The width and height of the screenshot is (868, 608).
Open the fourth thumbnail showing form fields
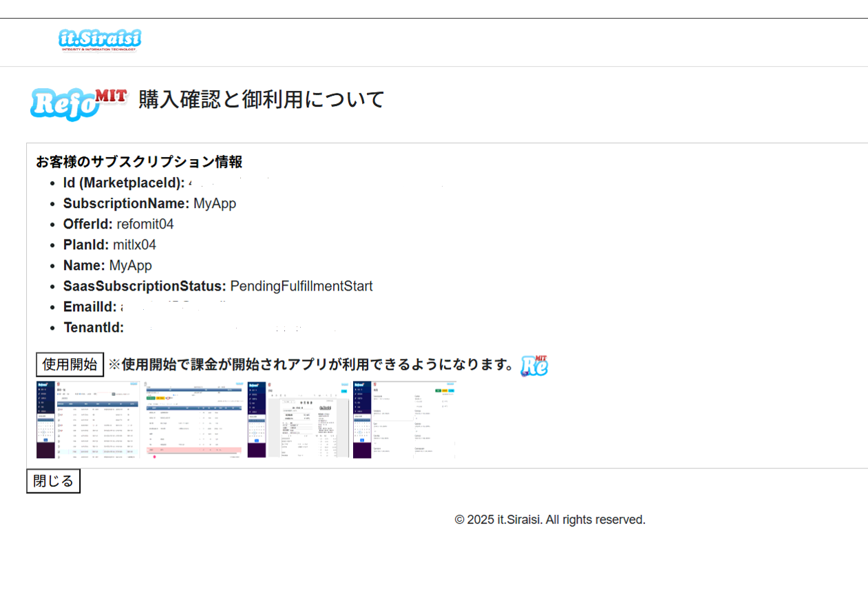404,419
